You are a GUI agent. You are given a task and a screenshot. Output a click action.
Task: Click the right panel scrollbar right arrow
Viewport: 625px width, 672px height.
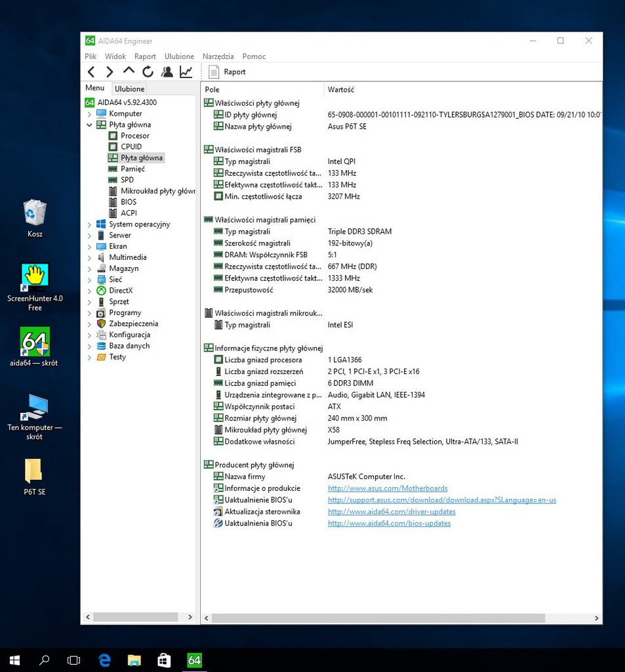pyautogui.click(x=596, y=618)
